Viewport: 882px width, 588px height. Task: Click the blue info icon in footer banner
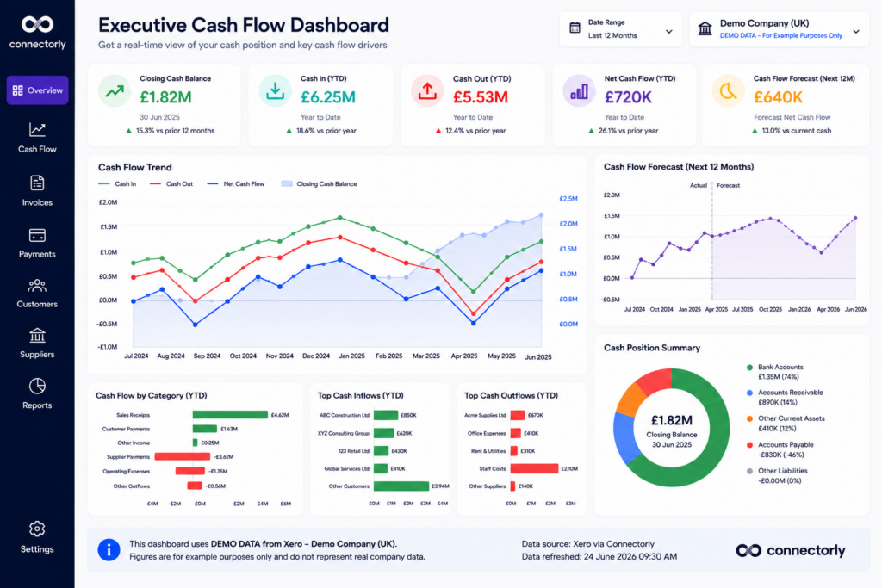(x=109, y=550)
